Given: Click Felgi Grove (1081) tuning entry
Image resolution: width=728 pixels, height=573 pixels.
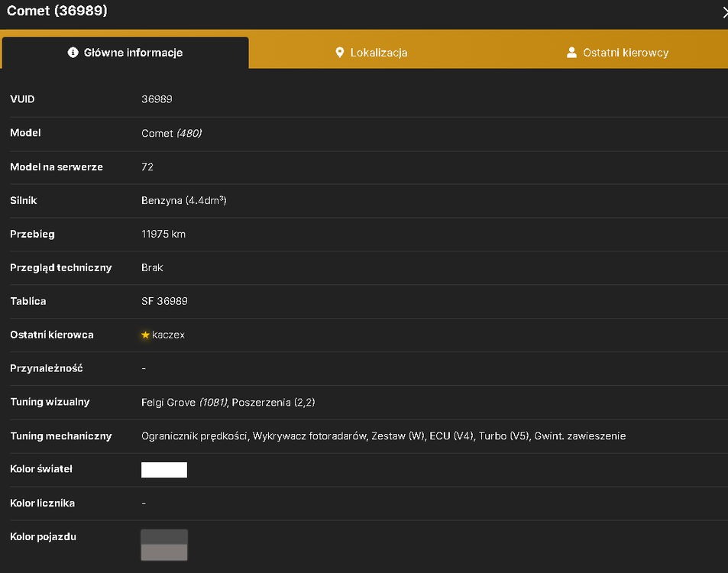Looking at the screenshot, I should [x=184, y=402].
